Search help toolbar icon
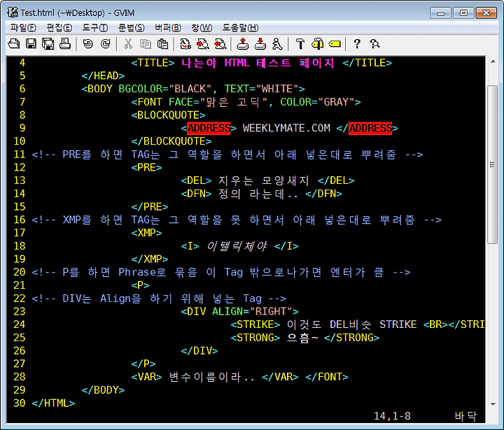This screenshot has width=504, height=430. click(374, 43)
